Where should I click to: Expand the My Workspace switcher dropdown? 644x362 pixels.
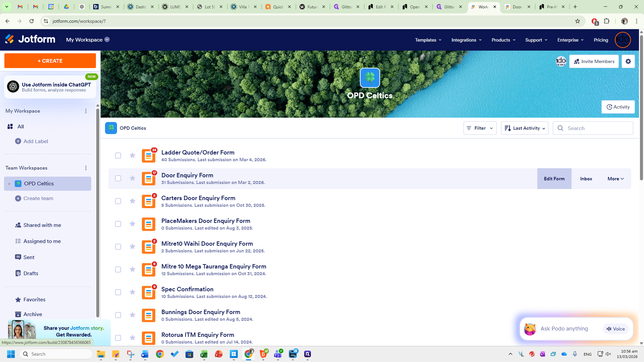coord(88,40)
